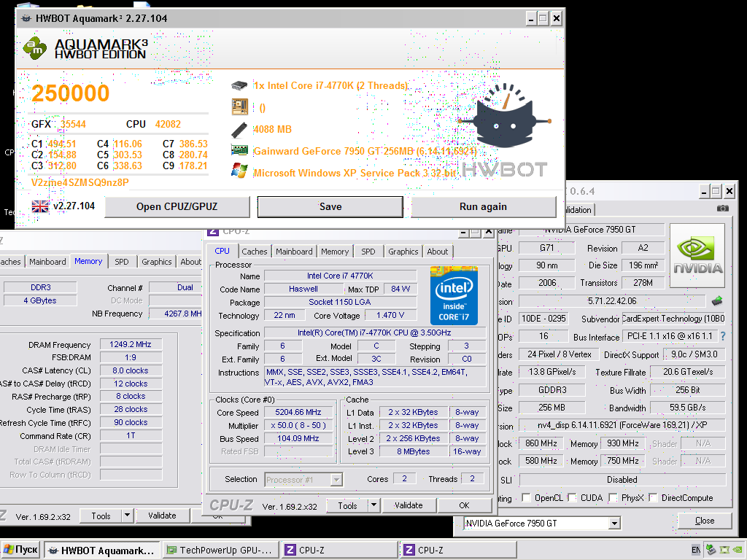
Task: Click the GPU-Z BIOS save chip icon
Action: tap(717, 301)
